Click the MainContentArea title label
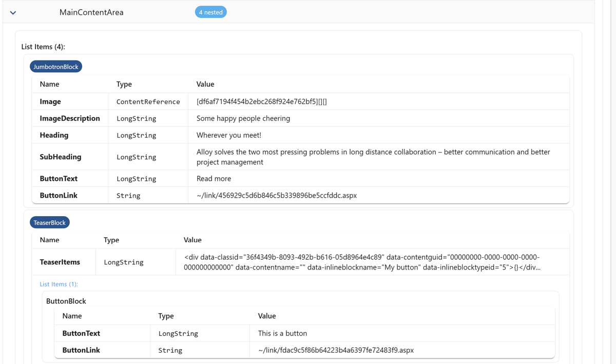This screenshot has height=364, width=616. pos(91,12)
